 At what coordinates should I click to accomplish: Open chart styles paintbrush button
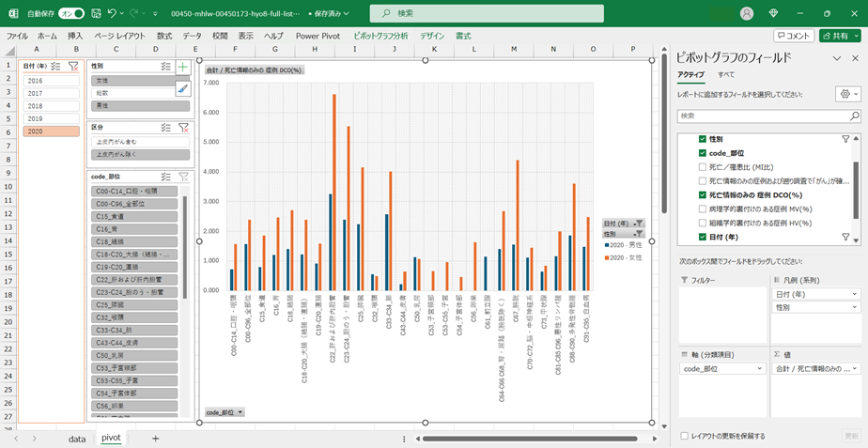pyautogui.click(x=182, y=88)
